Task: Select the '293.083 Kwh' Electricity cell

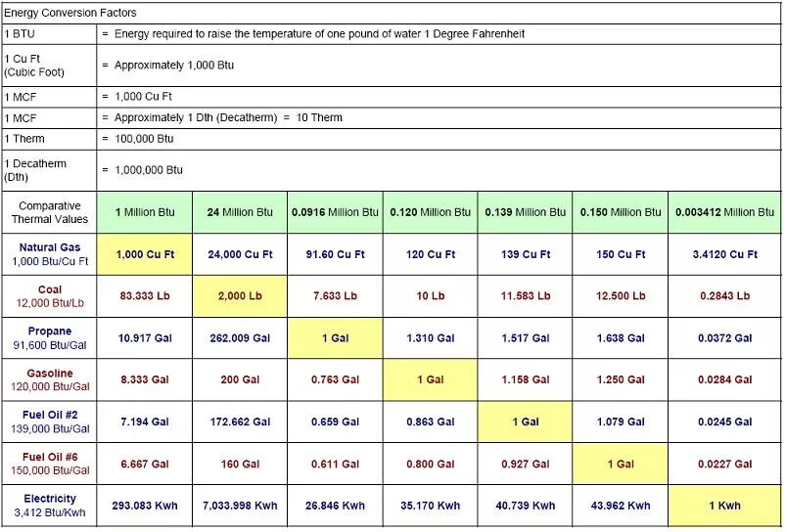Action: click(x=144, y=506)
